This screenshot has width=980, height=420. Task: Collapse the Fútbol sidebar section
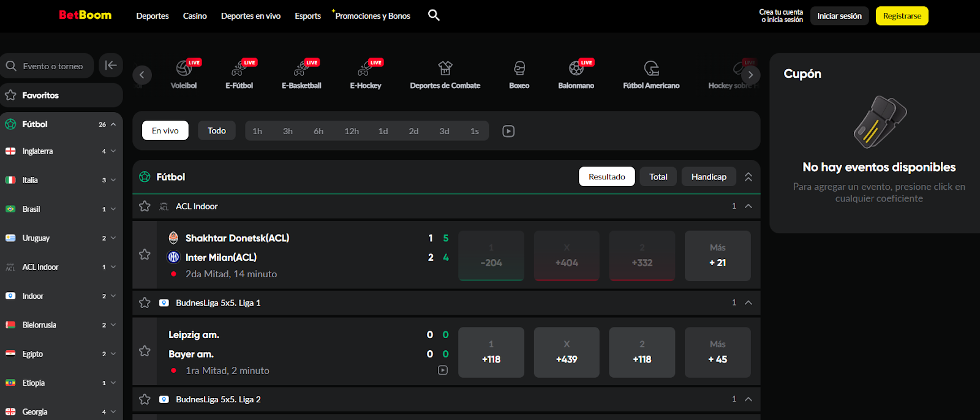click(113, 124)
